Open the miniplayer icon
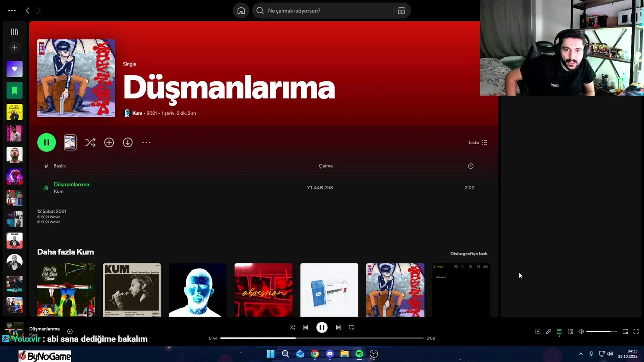644x362 pixels. (625, 331)
